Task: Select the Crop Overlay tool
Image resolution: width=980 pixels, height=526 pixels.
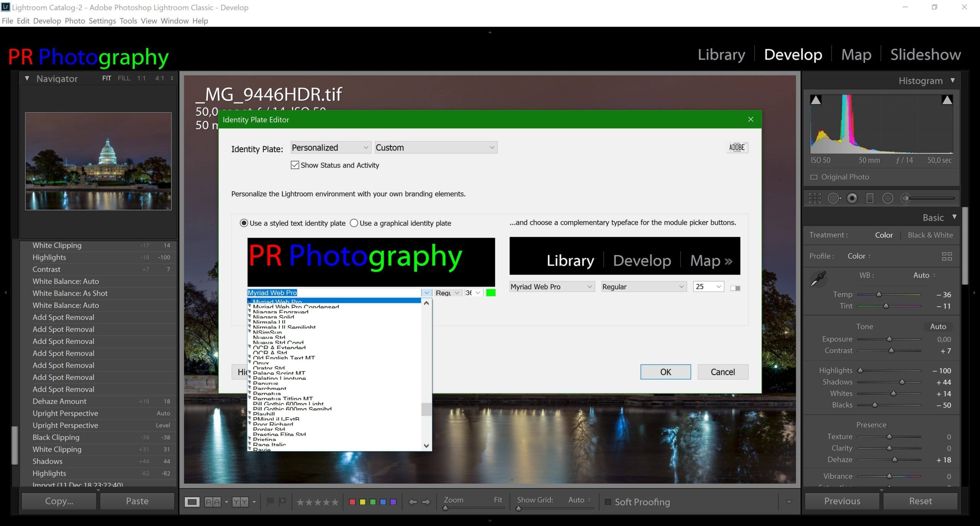Action: coord(815,198)
